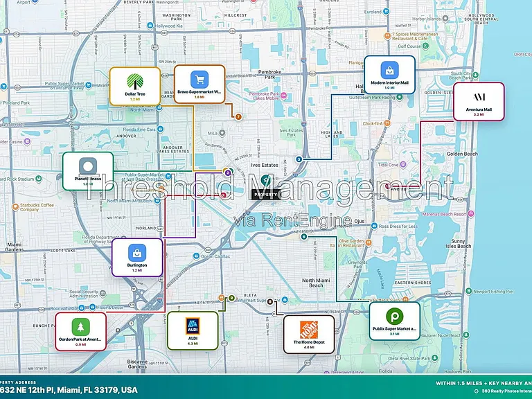Click the PROPERTY location label
Image resolution: width=532 pixels, height=399 pixels.
tap(266, 195)
